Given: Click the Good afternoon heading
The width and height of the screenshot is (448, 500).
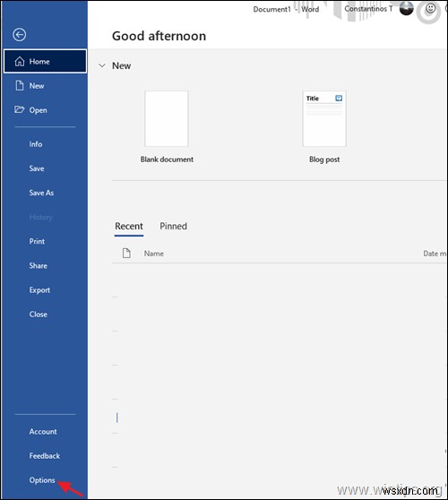Looking at the screenshot, I should coord(159,36).
